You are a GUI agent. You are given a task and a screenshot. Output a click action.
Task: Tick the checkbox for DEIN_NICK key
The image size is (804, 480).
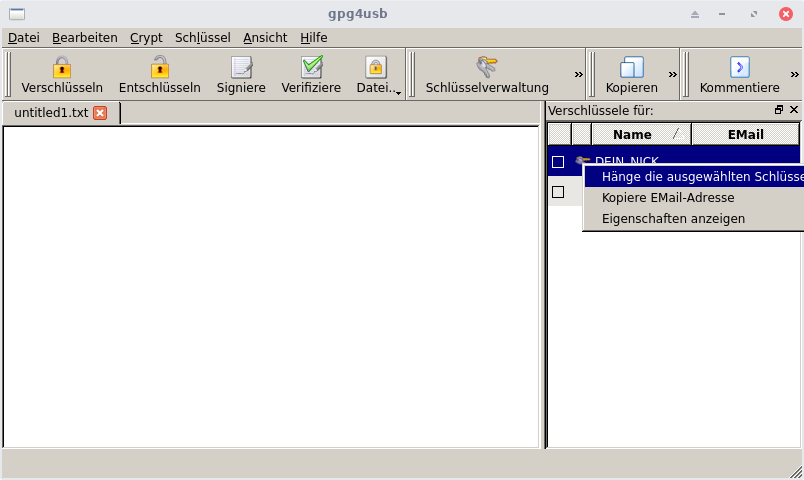(558, 162)
